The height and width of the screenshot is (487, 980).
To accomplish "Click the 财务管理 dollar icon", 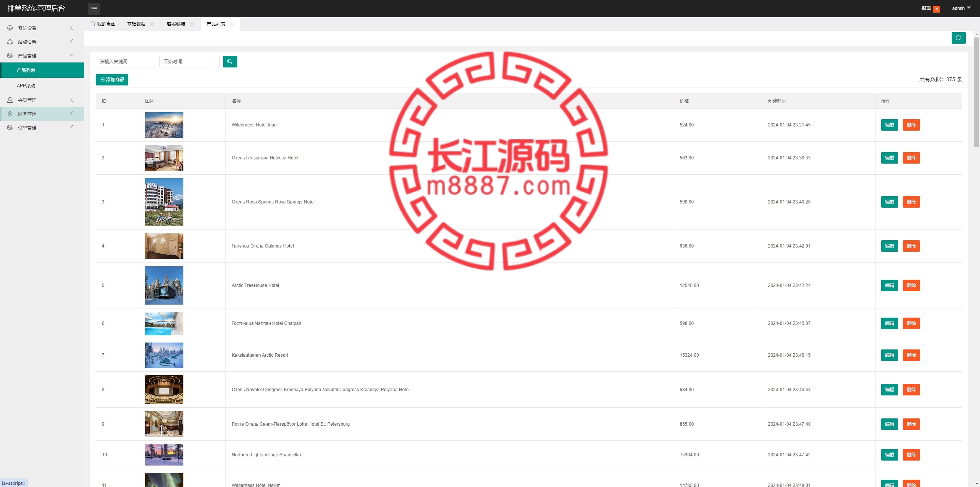I will (10, 114).
